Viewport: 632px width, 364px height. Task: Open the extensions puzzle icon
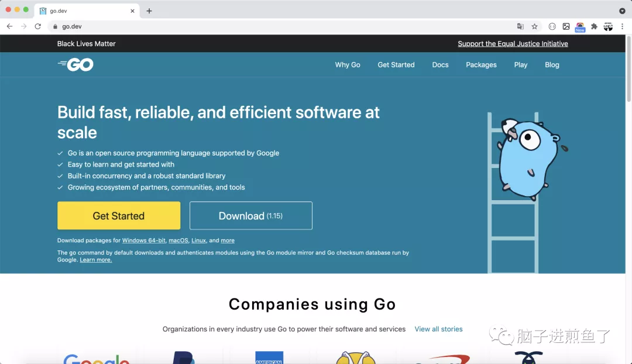594,26
